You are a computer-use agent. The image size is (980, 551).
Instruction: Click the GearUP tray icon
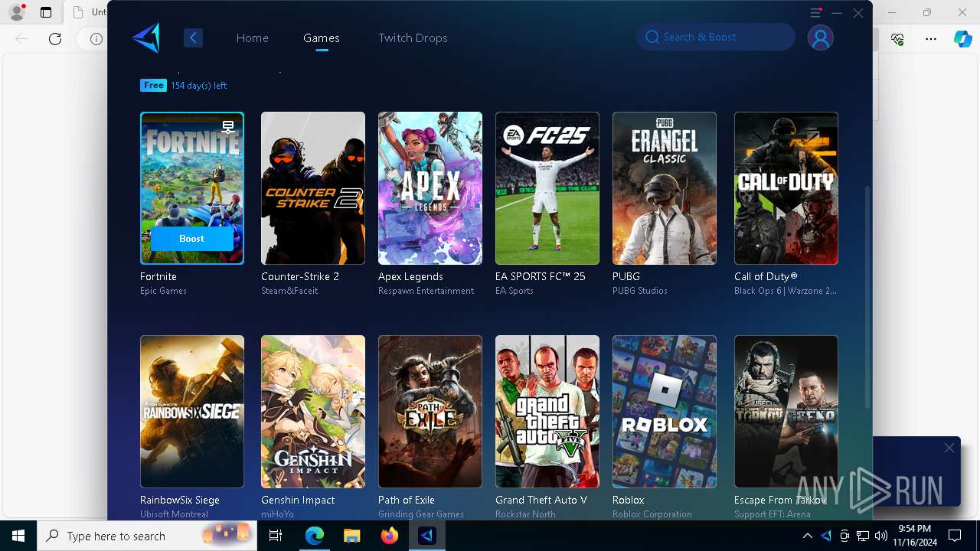826,536
